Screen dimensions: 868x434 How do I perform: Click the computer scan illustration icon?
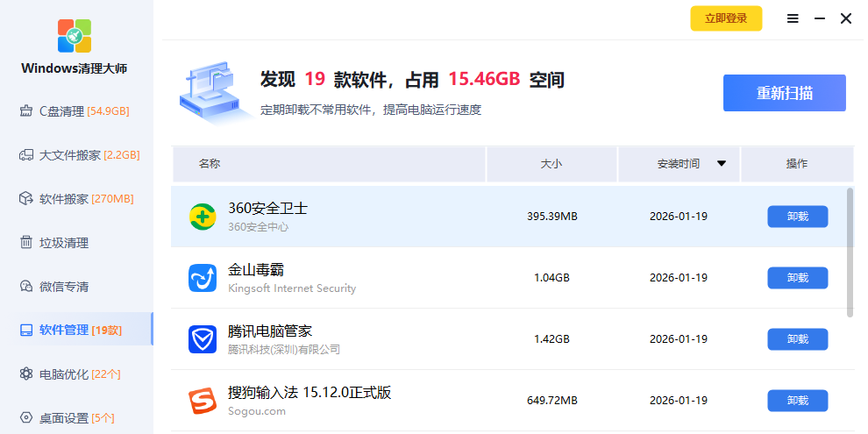tap(209, 93)
